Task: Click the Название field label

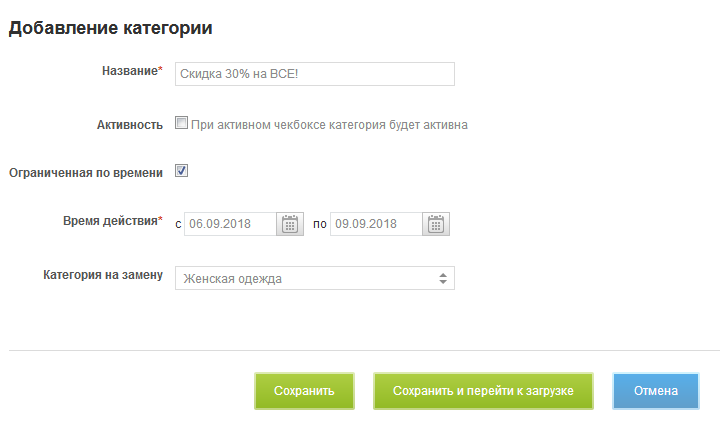Action: click(131, 71)
